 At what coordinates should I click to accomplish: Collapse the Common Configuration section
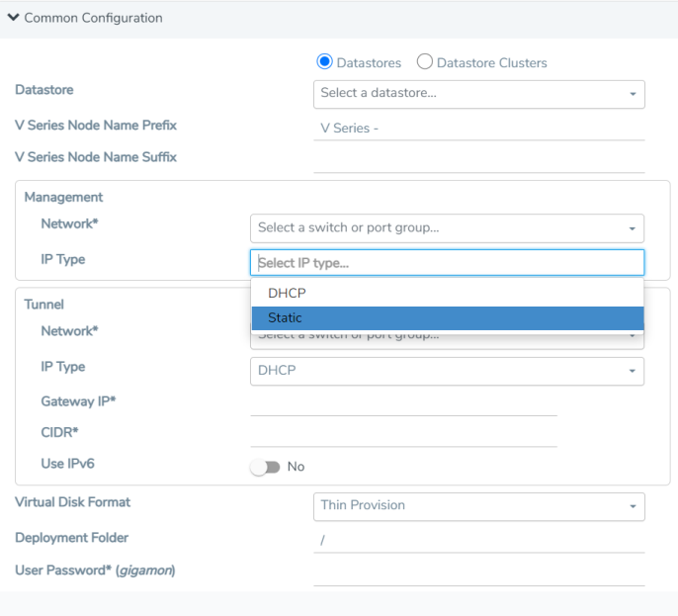(x=14, y=18)
